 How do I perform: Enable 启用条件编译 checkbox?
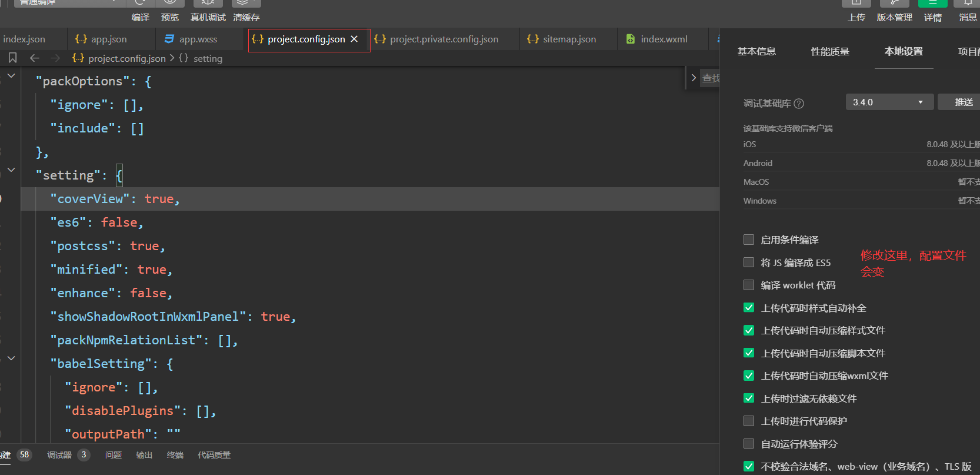click(x=749, y=240)
